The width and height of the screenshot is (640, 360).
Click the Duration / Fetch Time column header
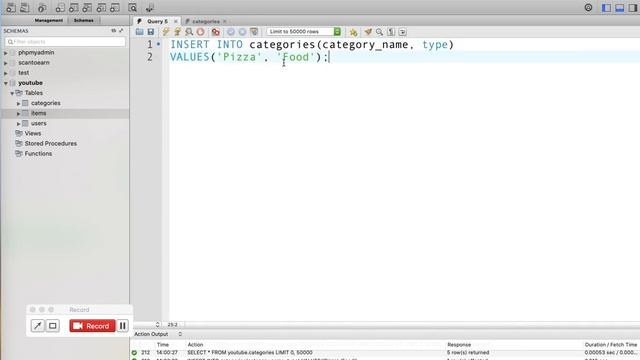(x=611, y=345)
